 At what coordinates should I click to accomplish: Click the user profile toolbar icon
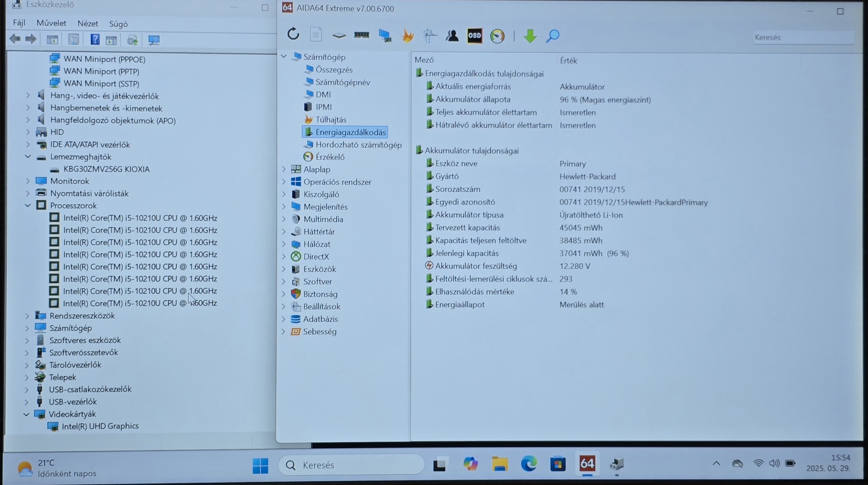[452, 36]
